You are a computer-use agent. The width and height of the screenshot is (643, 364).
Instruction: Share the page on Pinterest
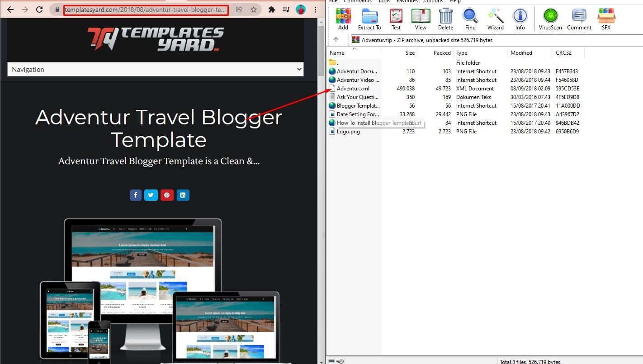[167, 195]
